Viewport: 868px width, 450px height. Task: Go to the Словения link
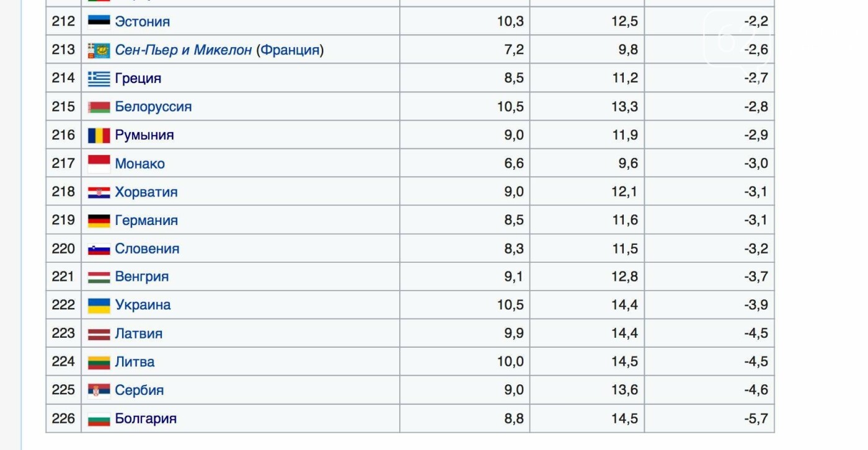tap(147, 249)
